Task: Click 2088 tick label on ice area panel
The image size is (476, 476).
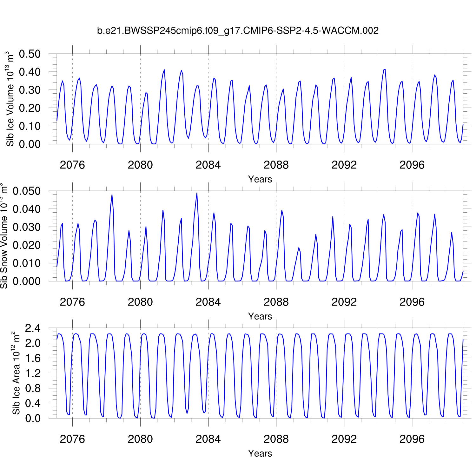Action: 276,439
